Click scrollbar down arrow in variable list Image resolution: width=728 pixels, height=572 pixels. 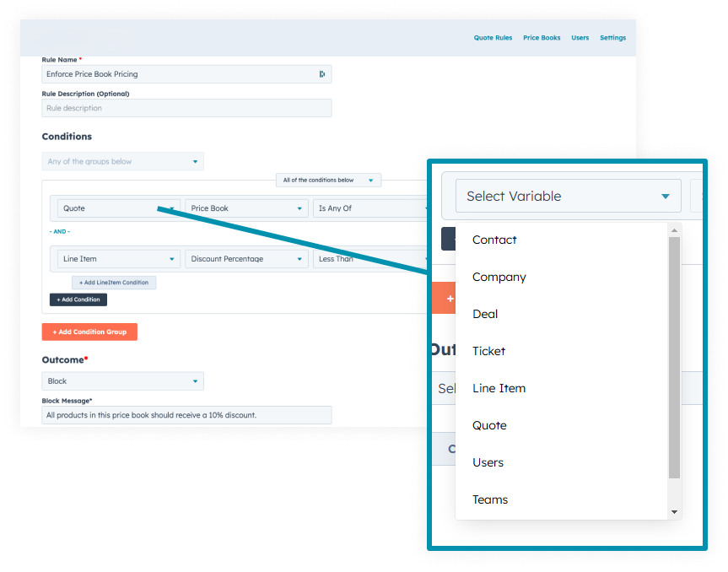(x=673, y=511)
